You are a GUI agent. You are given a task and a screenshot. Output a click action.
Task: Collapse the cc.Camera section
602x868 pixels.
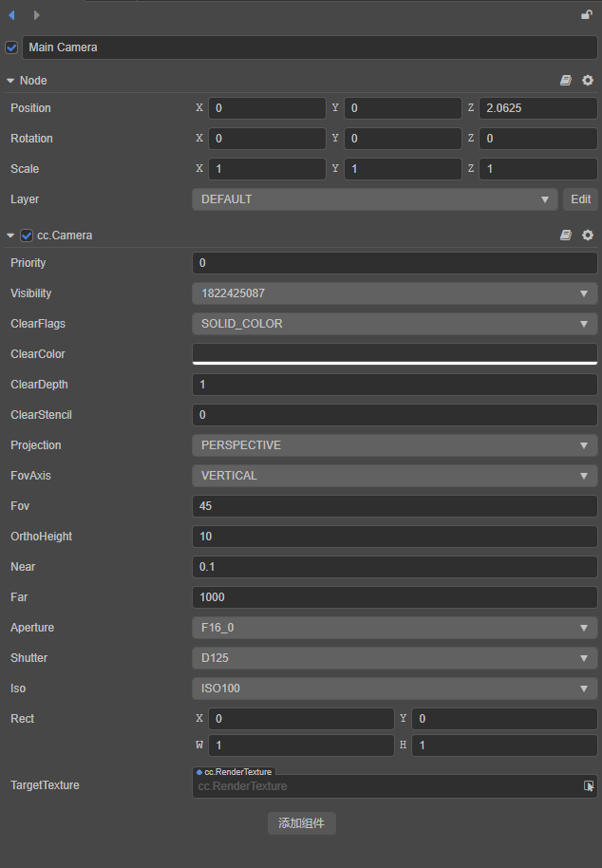(10, 236)
